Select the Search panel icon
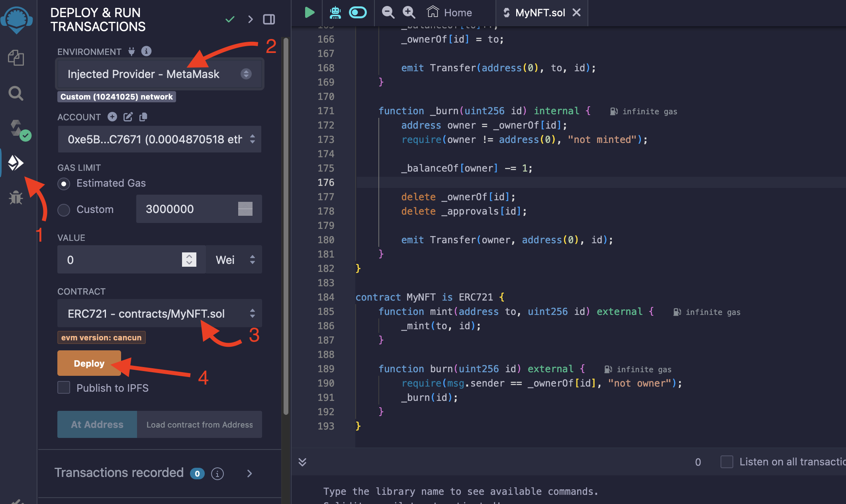Screen dimensions: 846x504 tap(16, 93)
